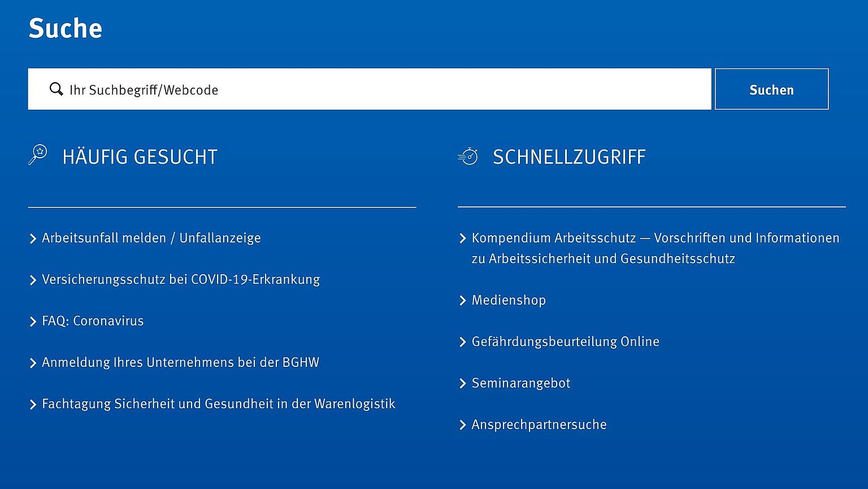Image resolution: width=868 pixels, height=489 pixels.
Task: Click the Häufig gesucht star magnifier icon
Action: [38, 155]
